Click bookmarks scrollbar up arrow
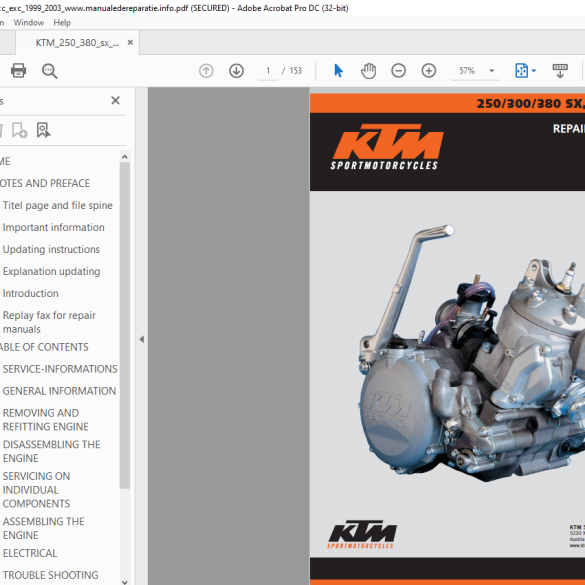Image resolution: width=585 pixels, height=585 pixels. coord(125,157)
